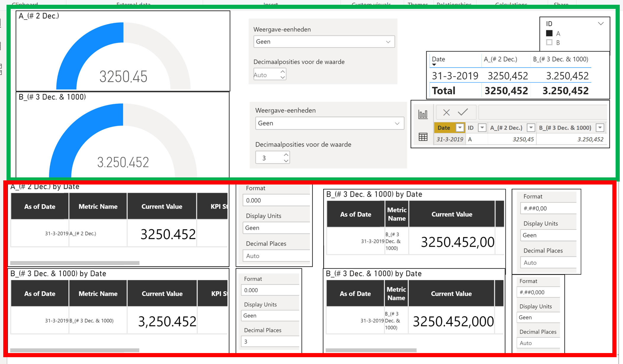Click current value 3,250.452 in KPI table

pos(167,321)
